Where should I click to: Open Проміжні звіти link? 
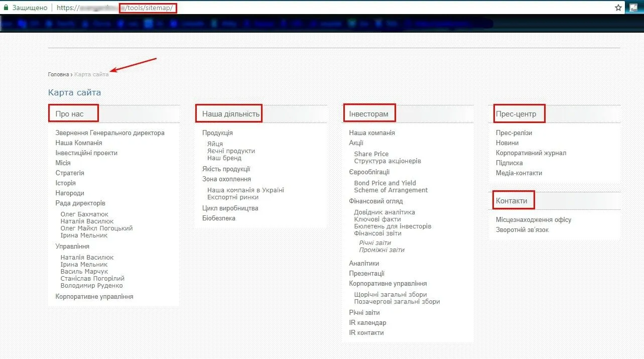tap(382, 250)
